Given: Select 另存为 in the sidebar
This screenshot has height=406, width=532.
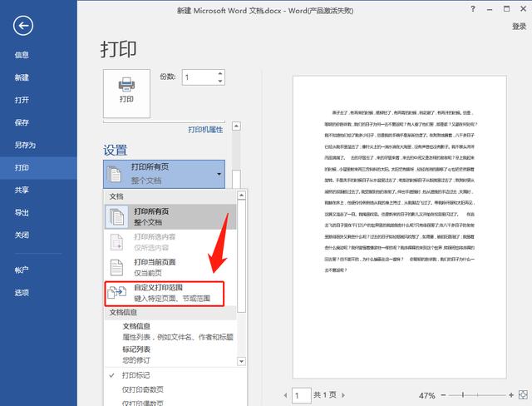Looking at the screenshot, I should pos(25,145).
